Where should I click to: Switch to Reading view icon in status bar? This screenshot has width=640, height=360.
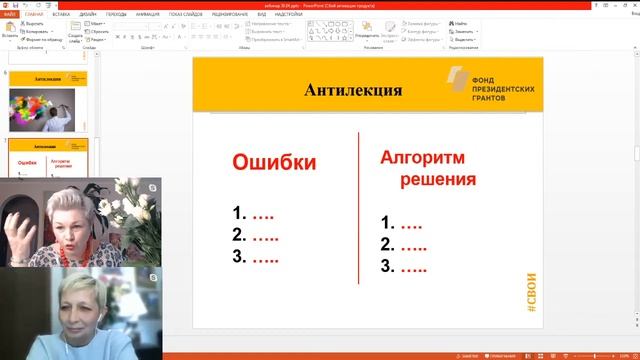coord(553,356)
